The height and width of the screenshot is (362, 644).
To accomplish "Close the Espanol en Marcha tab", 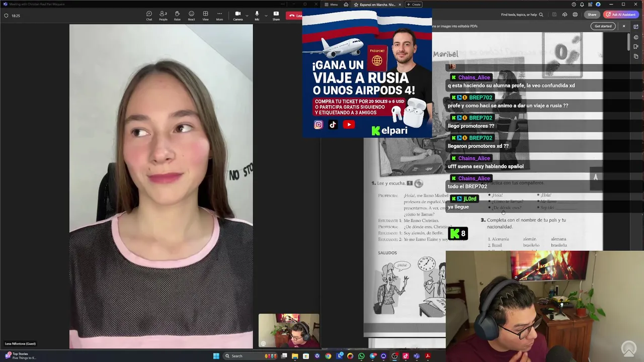I will pos(400,5).
